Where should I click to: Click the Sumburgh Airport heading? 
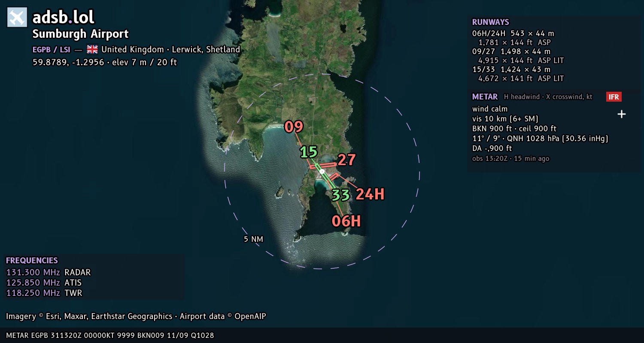pos(81,34)
